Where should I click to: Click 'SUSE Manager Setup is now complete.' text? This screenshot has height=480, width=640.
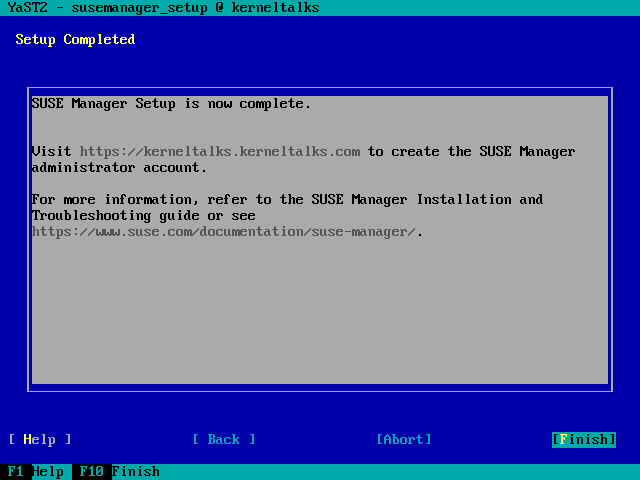pos(171,104)
